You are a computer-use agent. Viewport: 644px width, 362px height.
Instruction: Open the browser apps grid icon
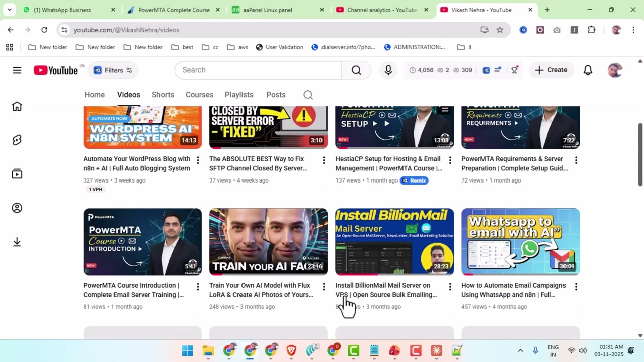pos(9,47)
